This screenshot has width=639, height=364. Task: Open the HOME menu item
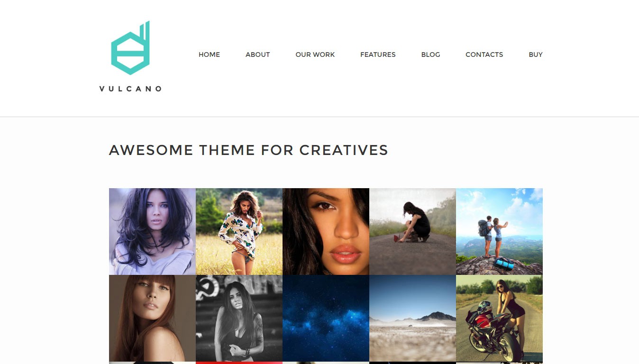[x=209, y=55]
